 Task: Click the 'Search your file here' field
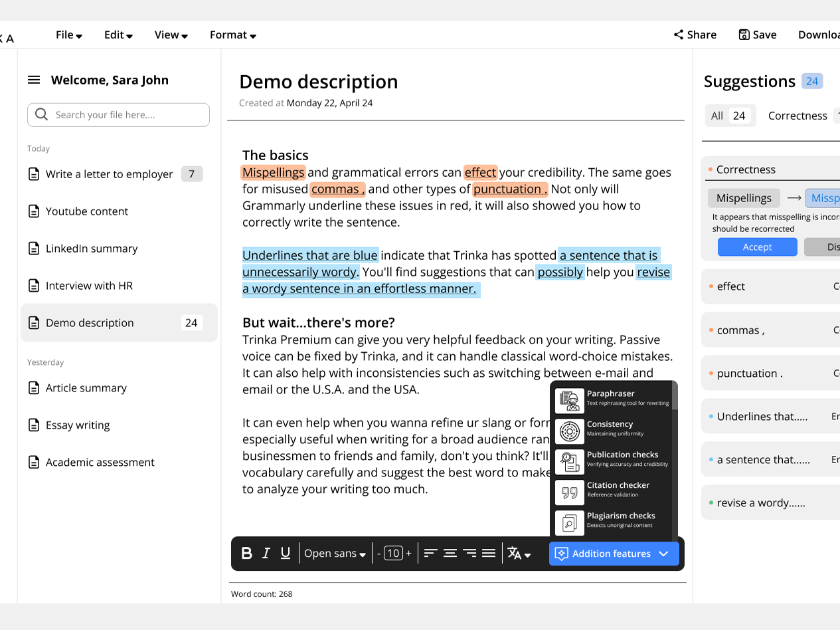coord(118,115)
